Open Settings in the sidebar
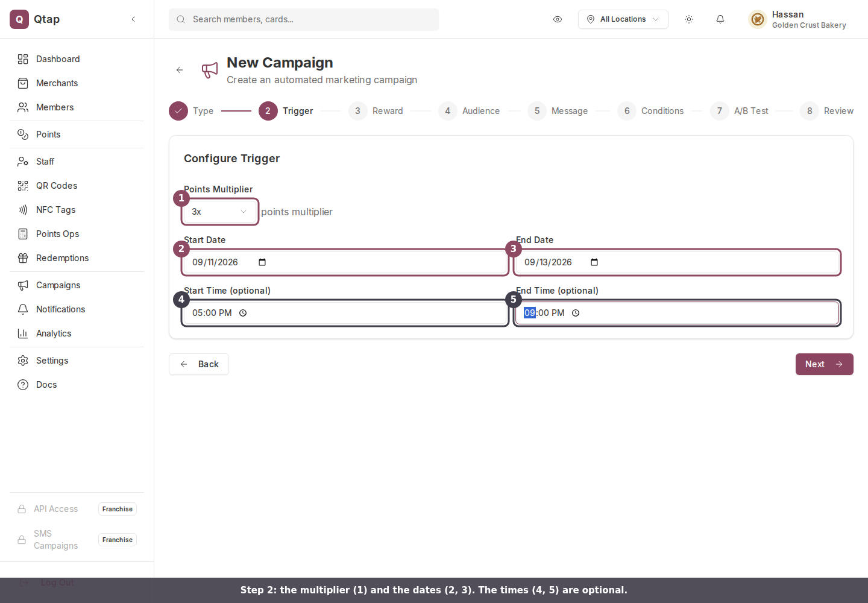This screenshot has height=603, width=868. click(77, 361)
